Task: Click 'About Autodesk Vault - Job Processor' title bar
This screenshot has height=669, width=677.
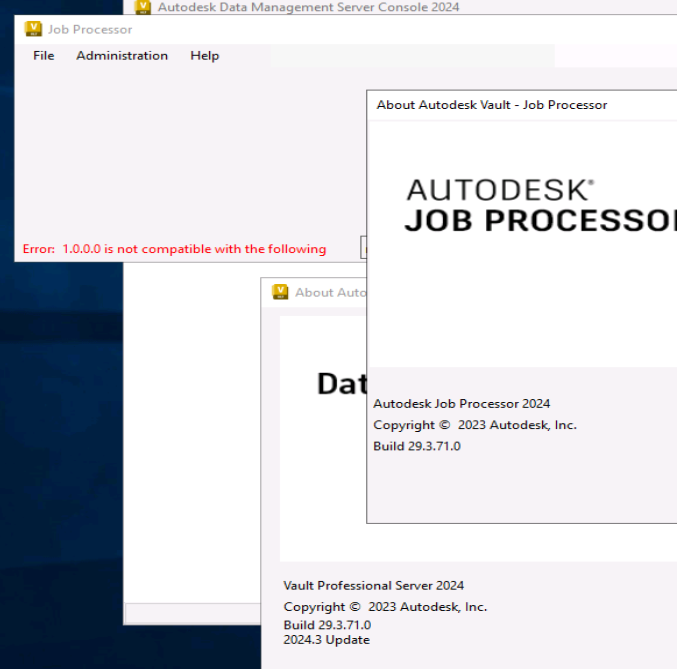Action: 522,105
